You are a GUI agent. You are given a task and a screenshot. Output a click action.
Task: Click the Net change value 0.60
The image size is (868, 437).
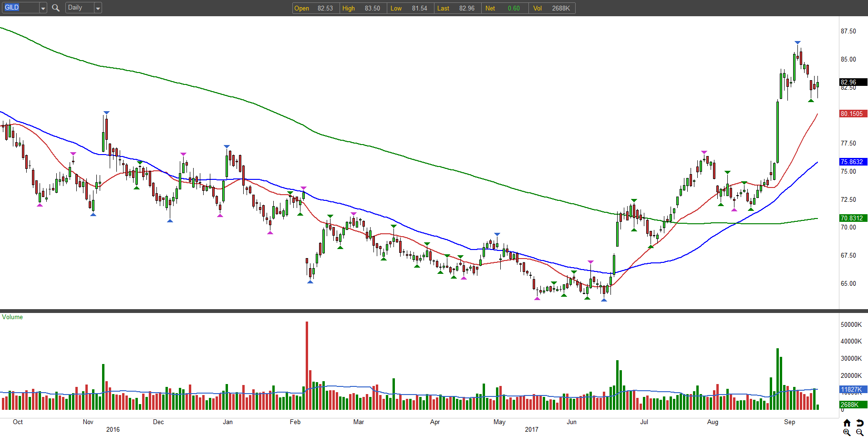point(514,8)
